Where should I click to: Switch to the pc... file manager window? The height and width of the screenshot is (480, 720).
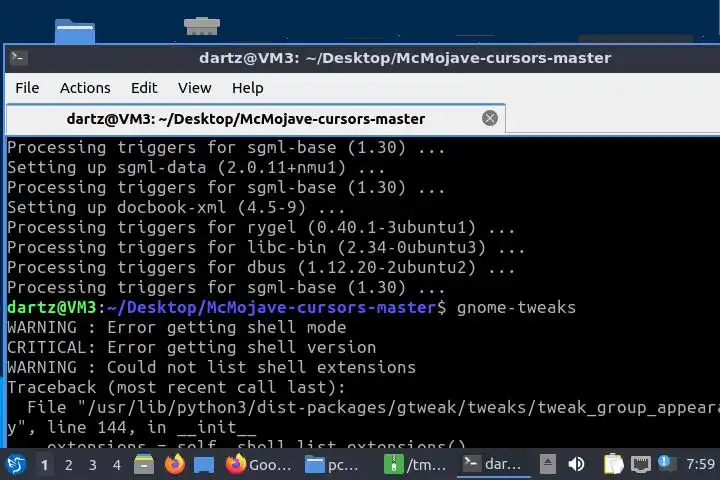[x=332, y=465]
